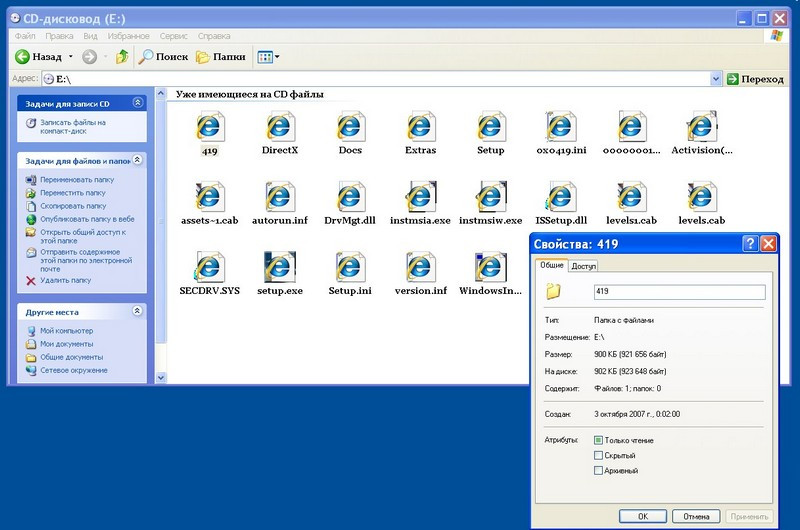This screenshot has width=800, height=530.
Task: Select the instmsia.exe file
Action: click(x=420, y=197)
